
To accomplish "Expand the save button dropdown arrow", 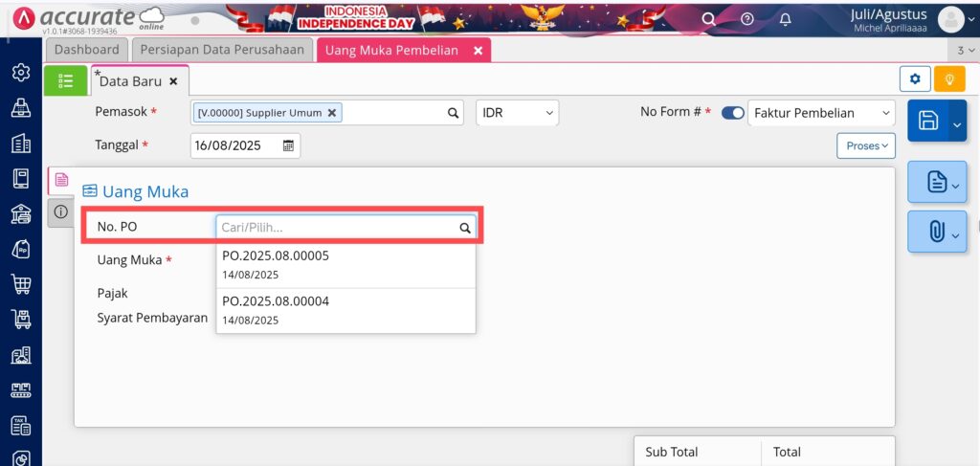I will [957, 124].
